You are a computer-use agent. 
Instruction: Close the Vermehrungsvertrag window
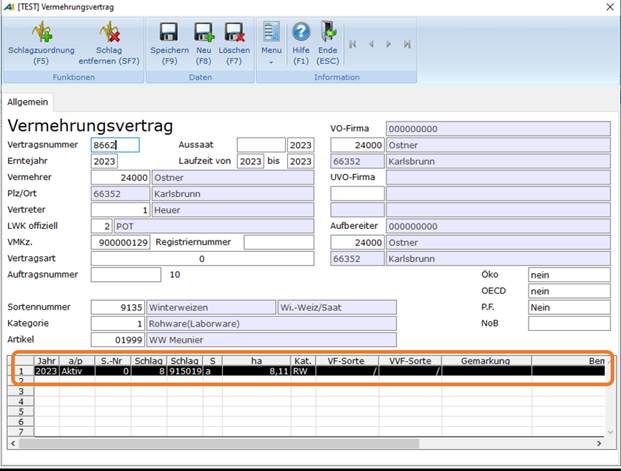pyautogui.click(x=610, y=7)
